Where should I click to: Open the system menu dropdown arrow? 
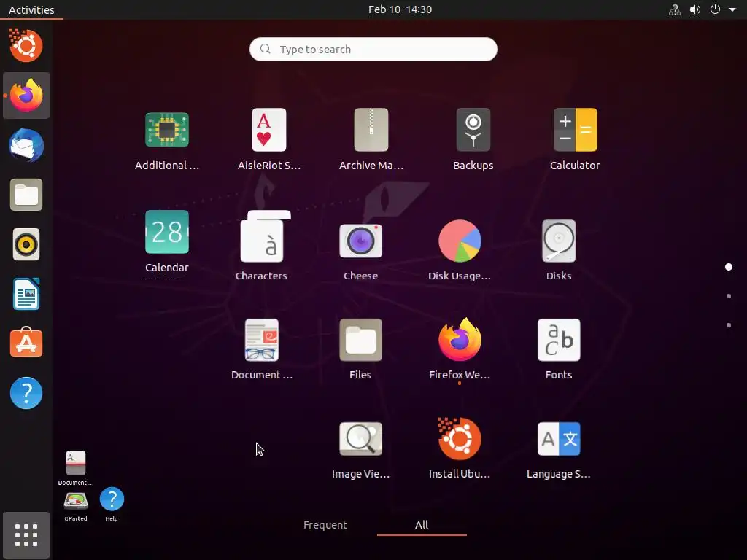coord(732,9)
